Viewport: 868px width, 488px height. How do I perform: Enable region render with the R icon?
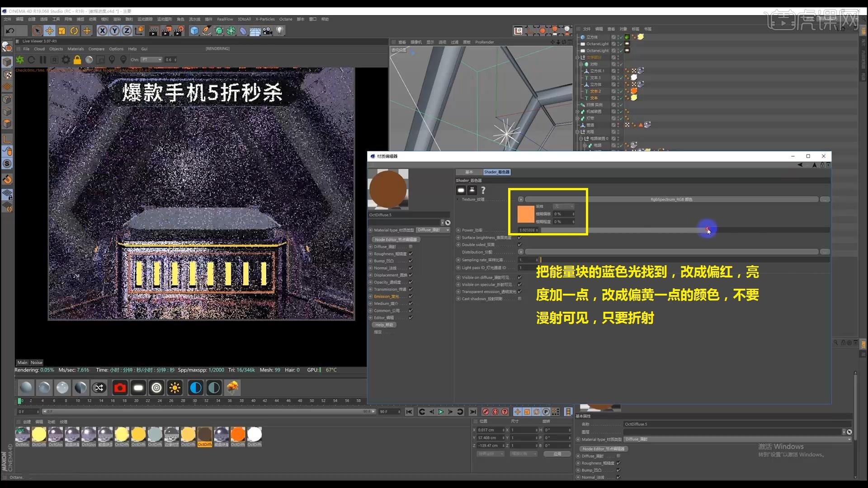(54, 60)
